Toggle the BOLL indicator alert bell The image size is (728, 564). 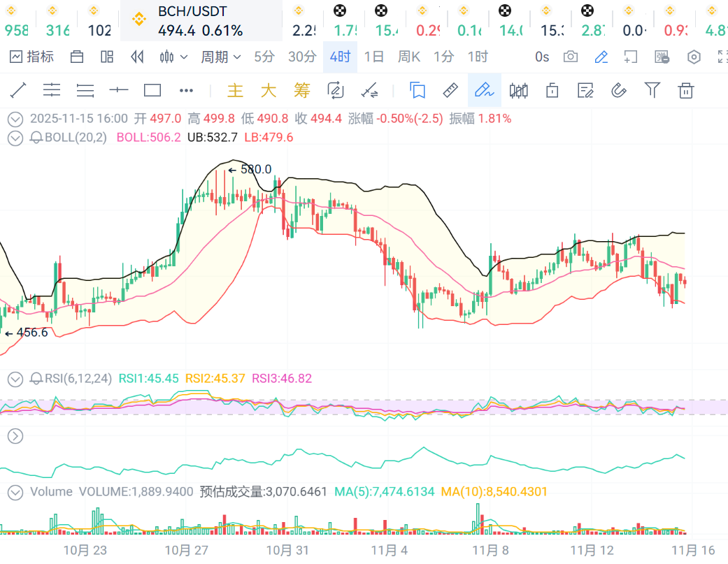[x=36, y=138]
